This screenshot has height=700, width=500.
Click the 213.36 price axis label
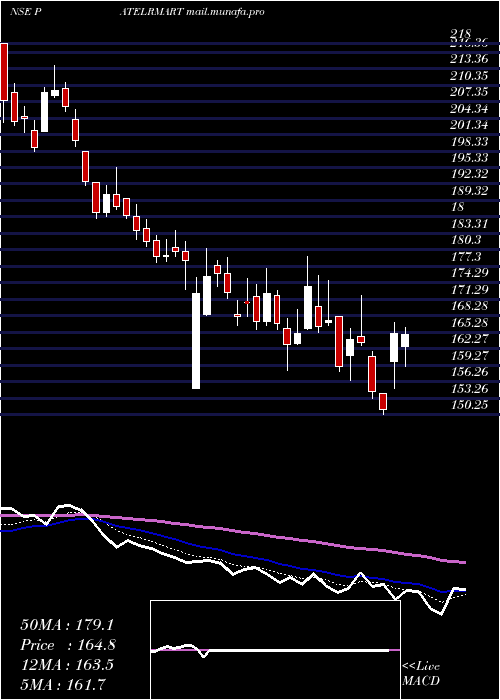469,59
